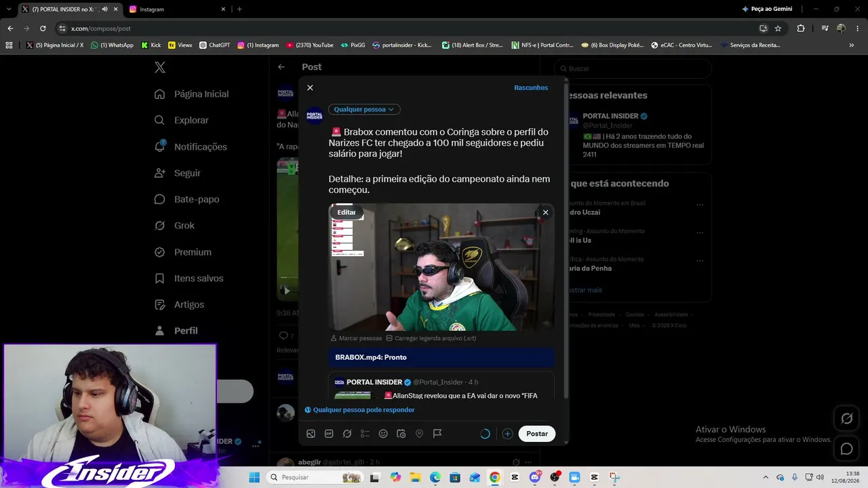
Task: Open the Grok floating button
Action: pyautogui.click(x=846, y=419)
